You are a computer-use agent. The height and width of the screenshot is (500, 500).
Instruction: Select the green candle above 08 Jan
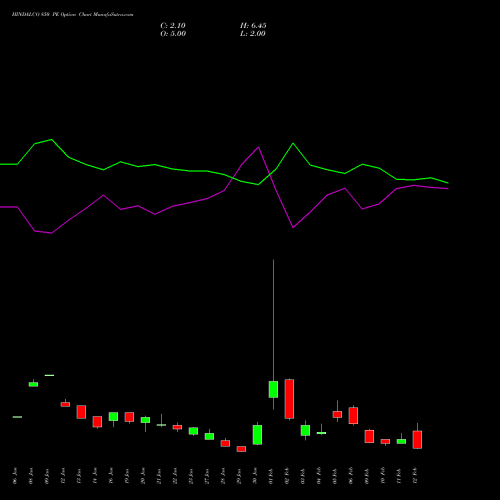(x=33, y=384)
